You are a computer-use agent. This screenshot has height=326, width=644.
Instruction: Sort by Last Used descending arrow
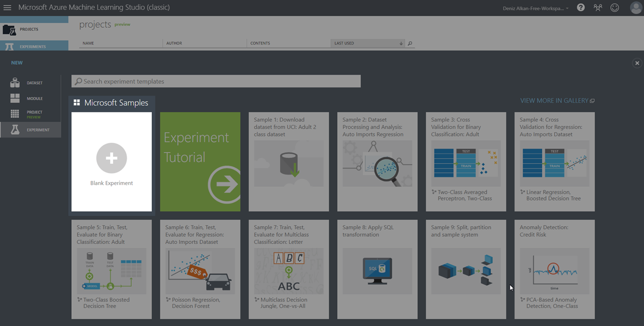[401, 43]
